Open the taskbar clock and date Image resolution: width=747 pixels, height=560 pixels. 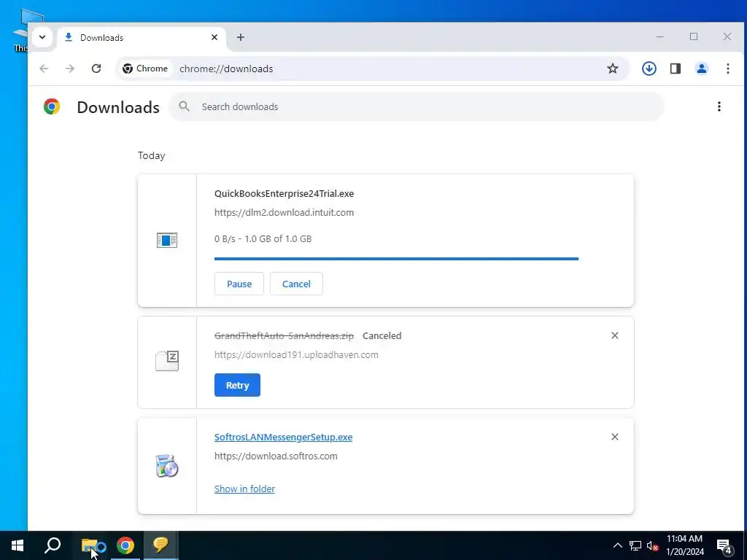click(684, 545)
